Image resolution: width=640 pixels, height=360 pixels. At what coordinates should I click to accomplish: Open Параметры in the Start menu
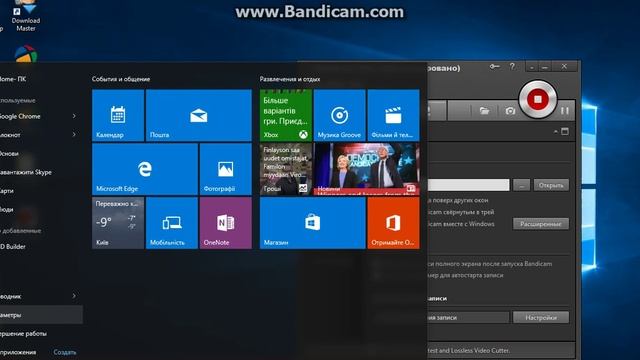coord(41,315)
